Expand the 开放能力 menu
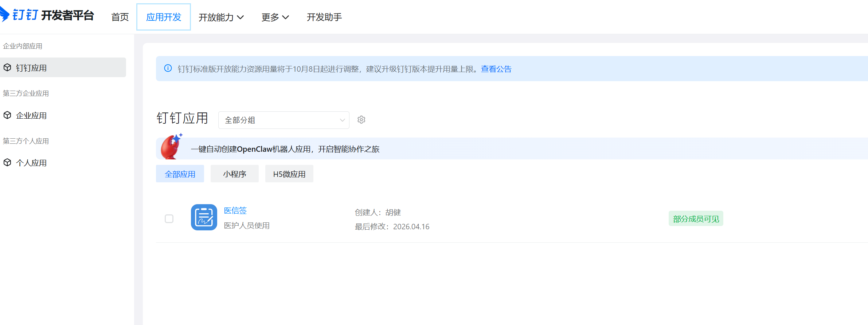 pyautogui.click(x=221, y=17)
